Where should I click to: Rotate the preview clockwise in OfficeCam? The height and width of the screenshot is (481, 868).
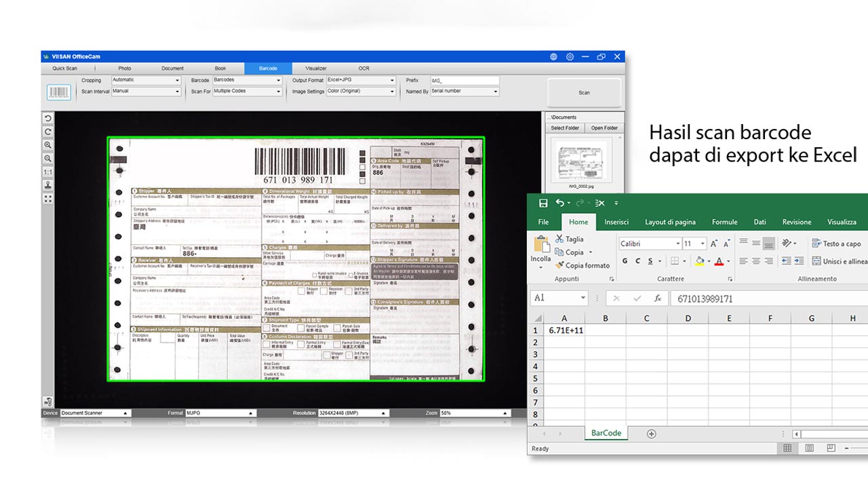coord(48,132)
